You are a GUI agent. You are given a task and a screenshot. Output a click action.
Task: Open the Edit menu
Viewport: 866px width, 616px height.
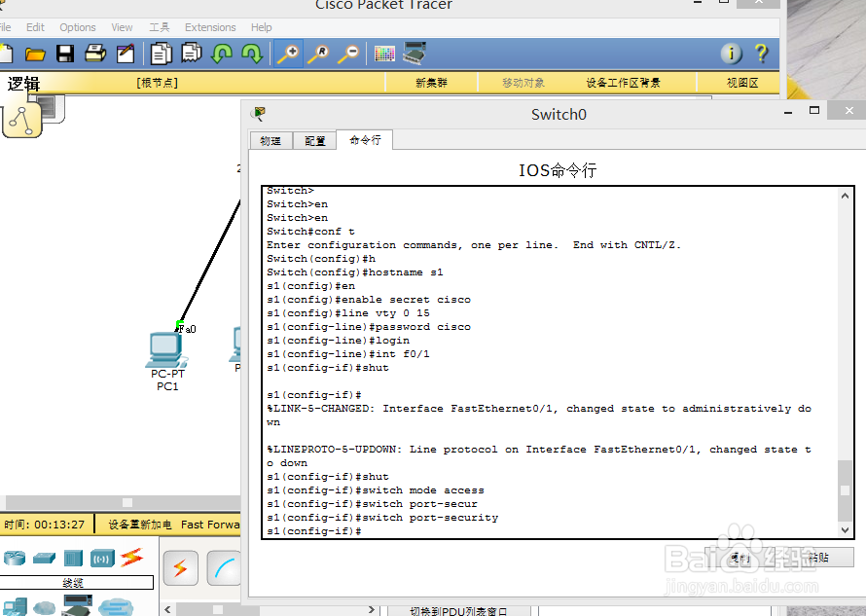click(35, 27)
